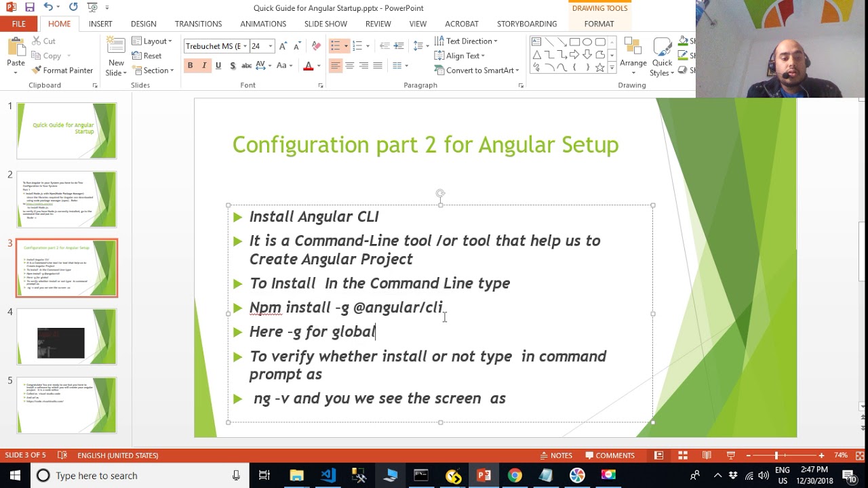The width and height of the screenshot is (868, 488).
Task: Toggle Bold formatting
Action: point(190,66)
